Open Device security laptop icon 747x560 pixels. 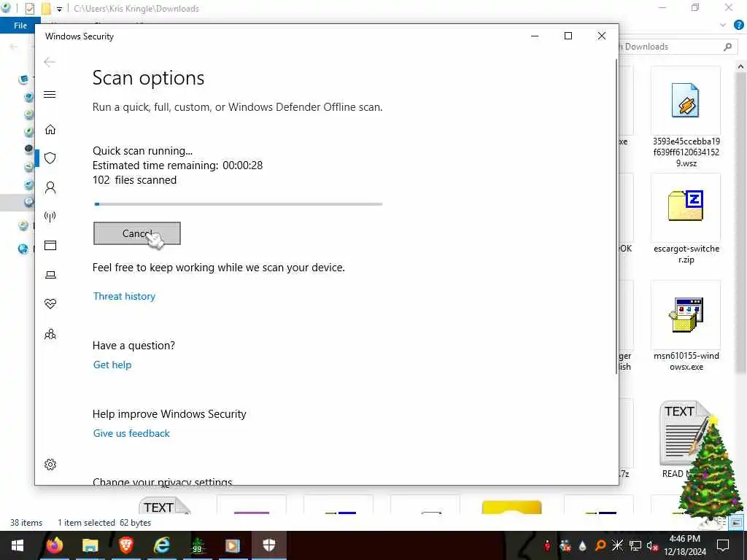50,275
